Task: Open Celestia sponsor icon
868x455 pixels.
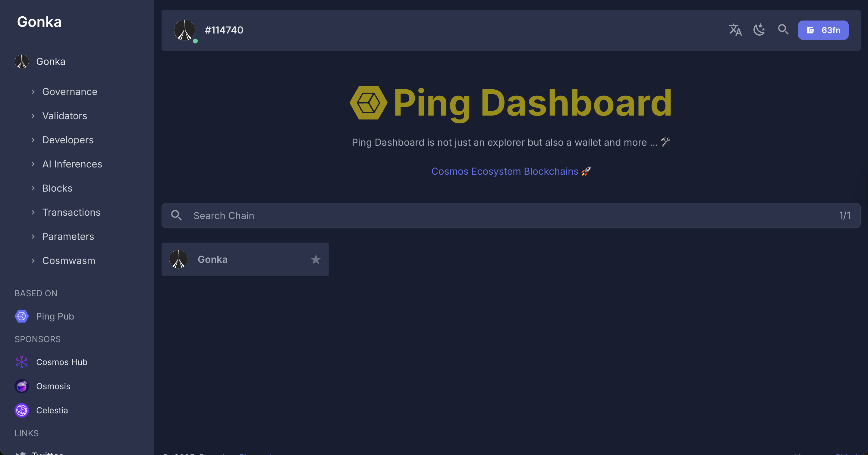Action: [22, 410]
